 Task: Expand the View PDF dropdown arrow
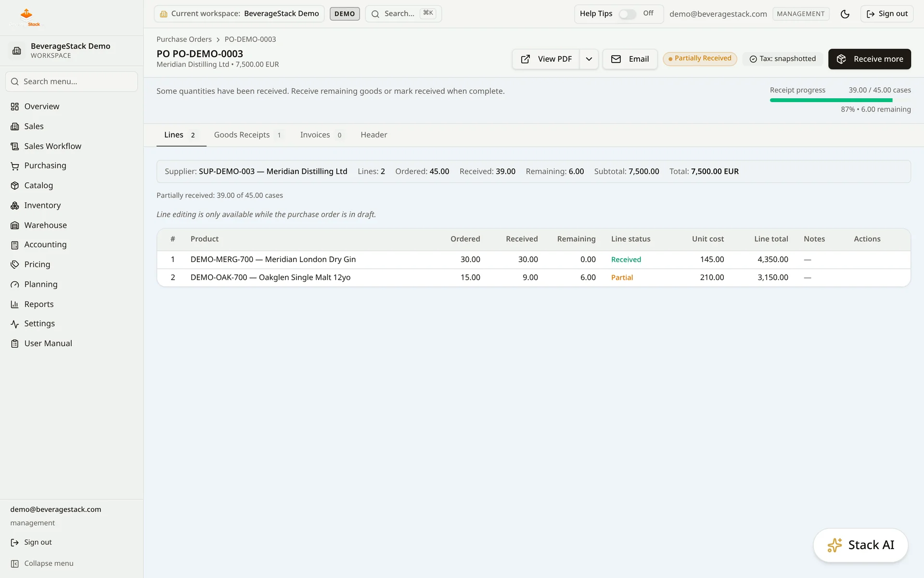click(x=589, y=59)
